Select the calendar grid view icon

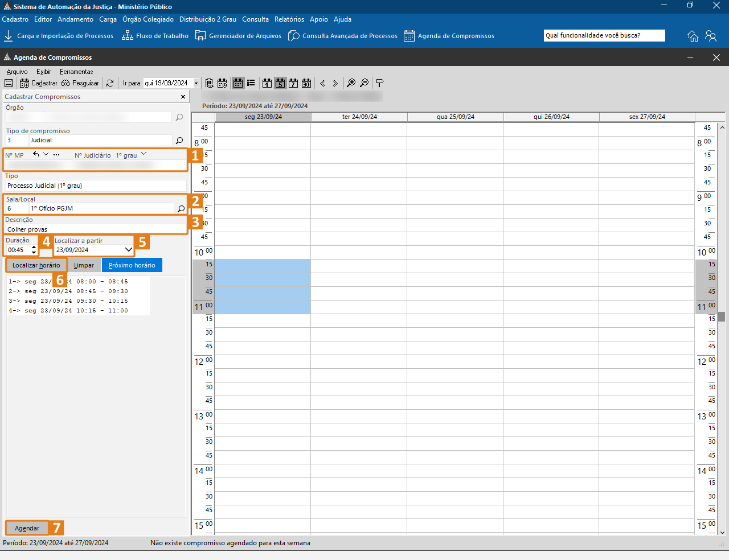coord(238,83)
